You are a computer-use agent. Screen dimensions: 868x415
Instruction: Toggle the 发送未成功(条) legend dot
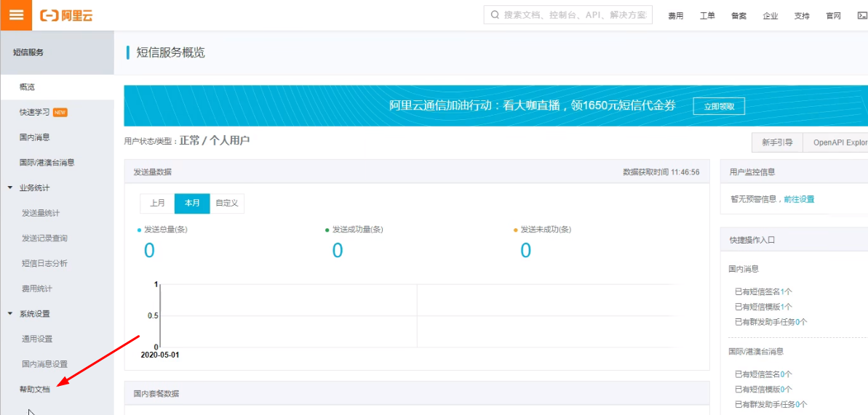click(x=515, y=230)
